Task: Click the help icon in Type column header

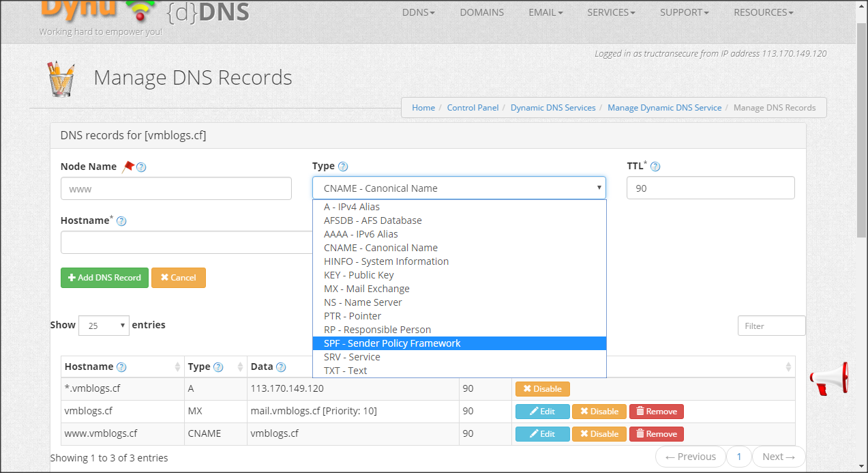Action: [x=218, y=367]
